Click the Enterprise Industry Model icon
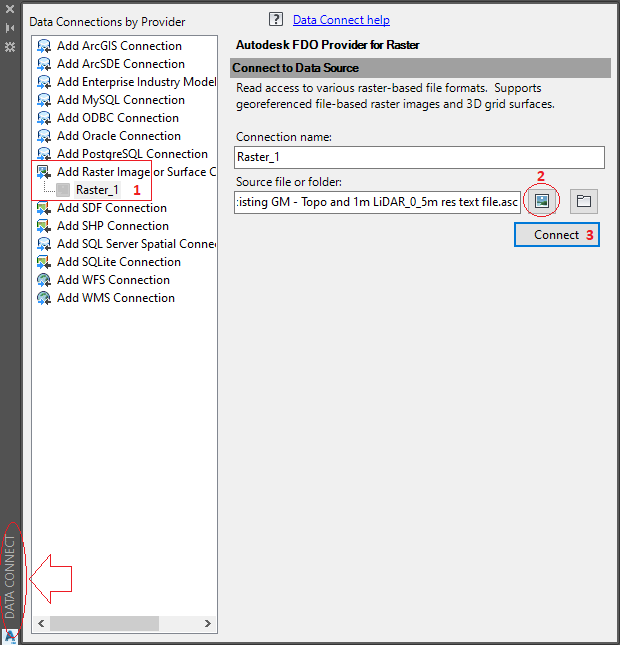Viewport: 620px width, 645px height. [44, 82]
